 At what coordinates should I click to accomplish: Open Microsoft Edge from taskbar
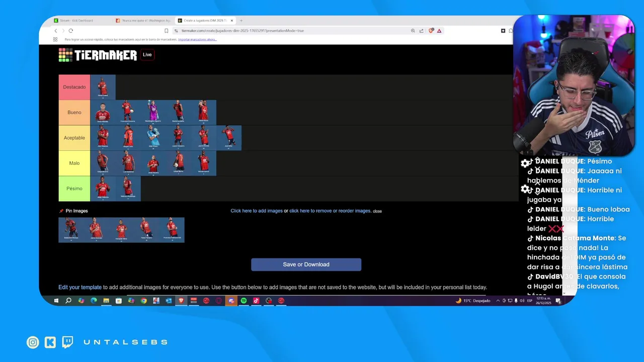click(94, 301)
